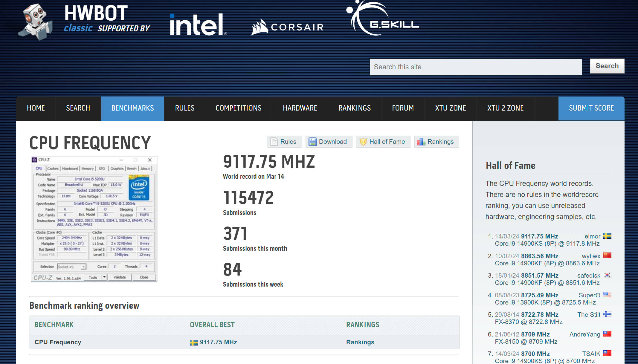Open the HARDWARE menu item

(x=300, y=108)
